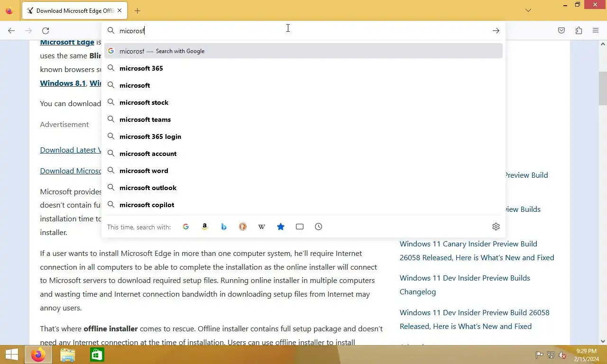Search History with clock icon
The width and height of the screenshot is (607, 364).
pos(319,227)
